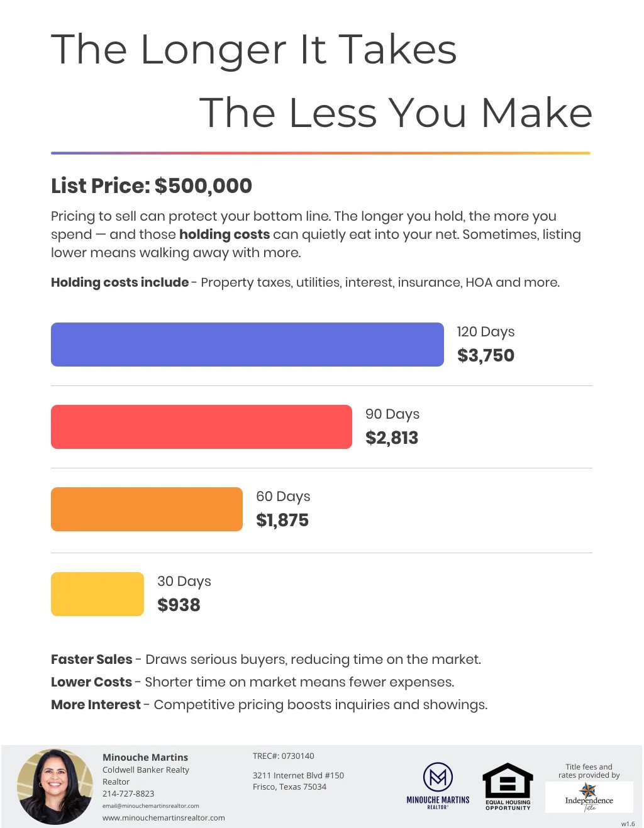Viewport: 644px width, 828px height.
Task: Open the www.minouchemartinsrealtor.com website link
Action: point(164,818)
